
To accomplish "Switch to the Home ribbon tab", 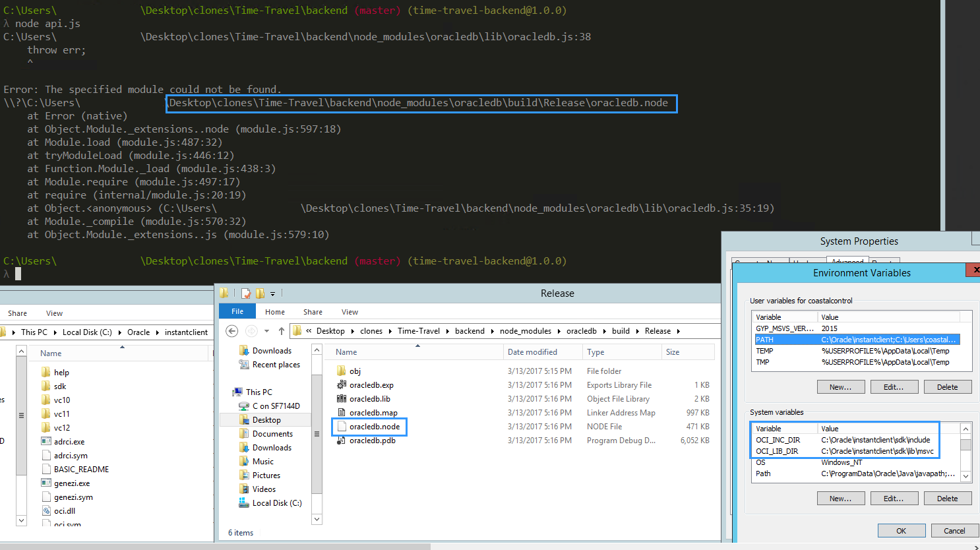I will (x=275, y=312).
